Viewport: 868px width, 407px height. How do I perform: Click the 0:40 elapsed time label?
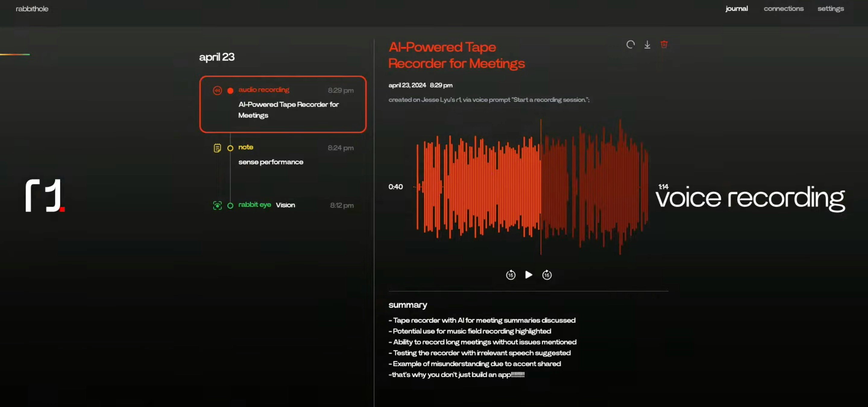[x=395, y=186]
